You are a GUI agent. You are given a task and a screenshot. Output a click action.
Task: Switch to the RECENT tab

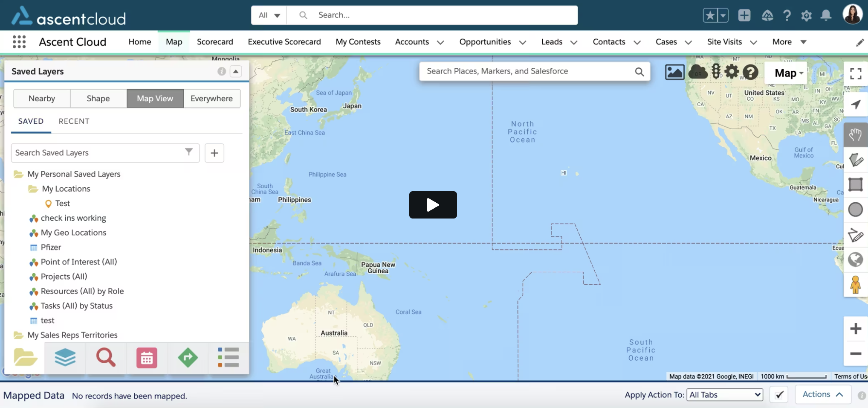click(x=74, y=121)
